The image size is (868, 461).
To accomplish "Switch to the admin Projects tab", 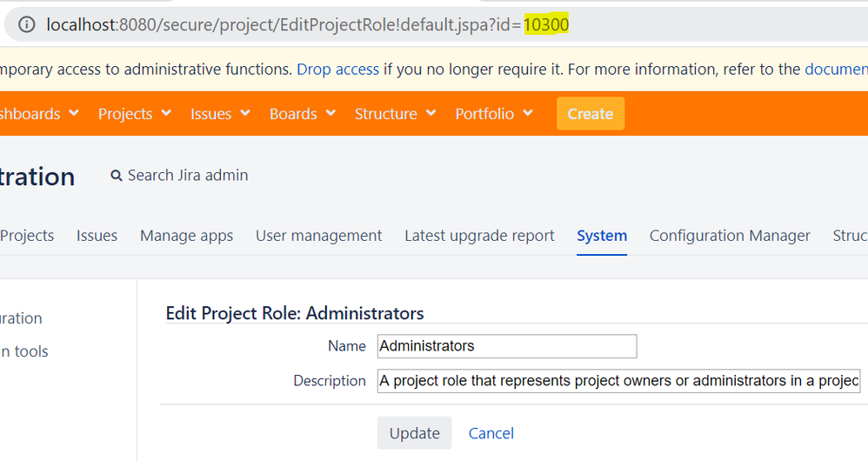I will click(27, 236).
